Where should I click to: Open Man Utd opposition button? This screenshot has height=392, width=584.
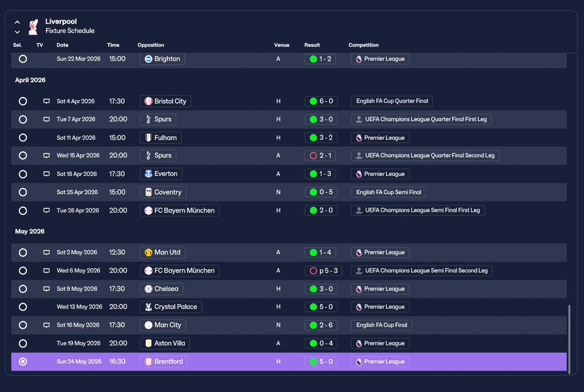click(x=162, y=253)
